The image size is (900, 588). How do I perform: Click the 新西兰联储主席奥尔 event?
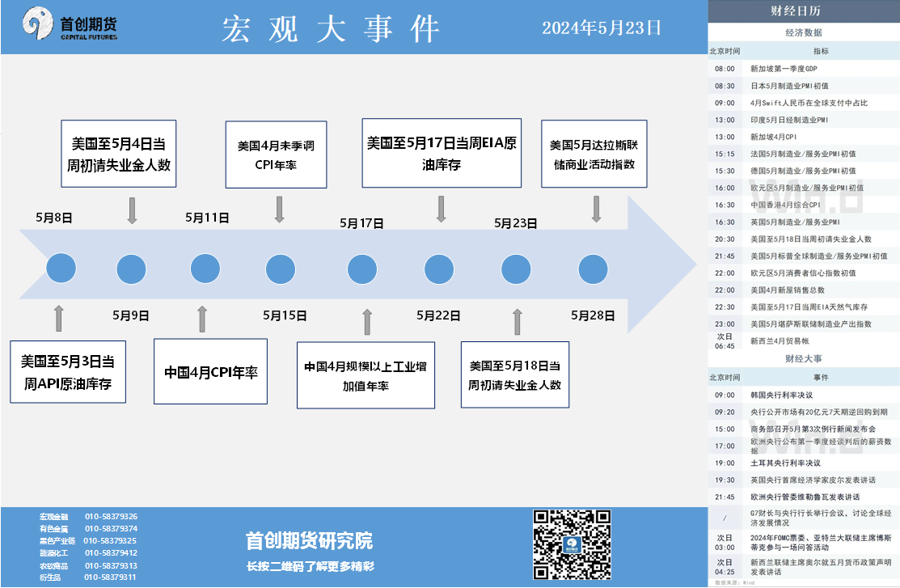coord(804,567)
